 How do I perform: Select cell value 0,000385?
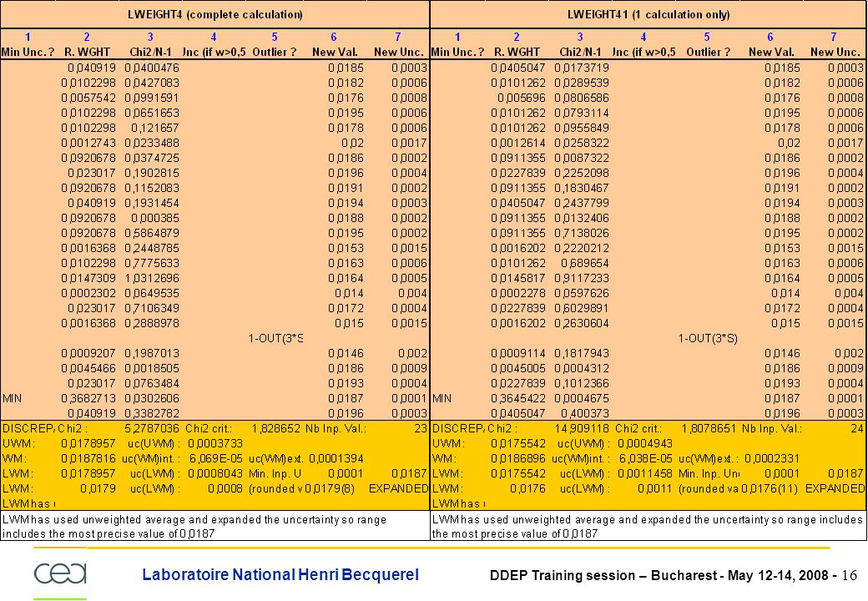pos(155,218)
